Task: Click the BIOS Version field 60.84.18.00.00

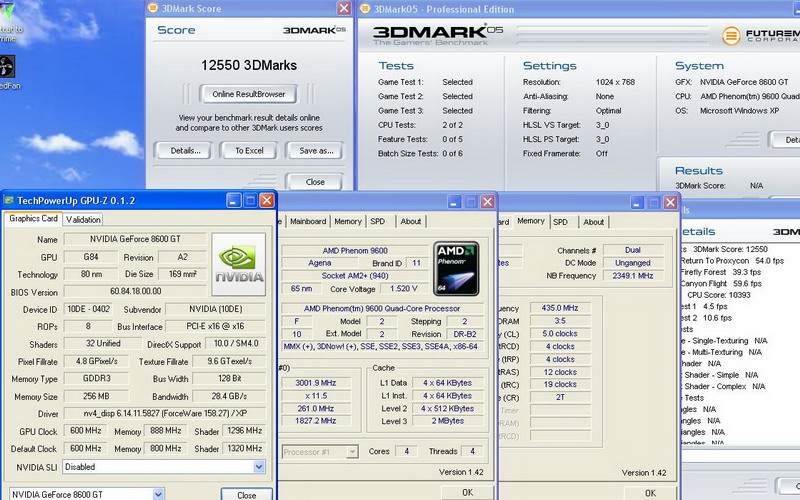Action: [x=135, y=291]
